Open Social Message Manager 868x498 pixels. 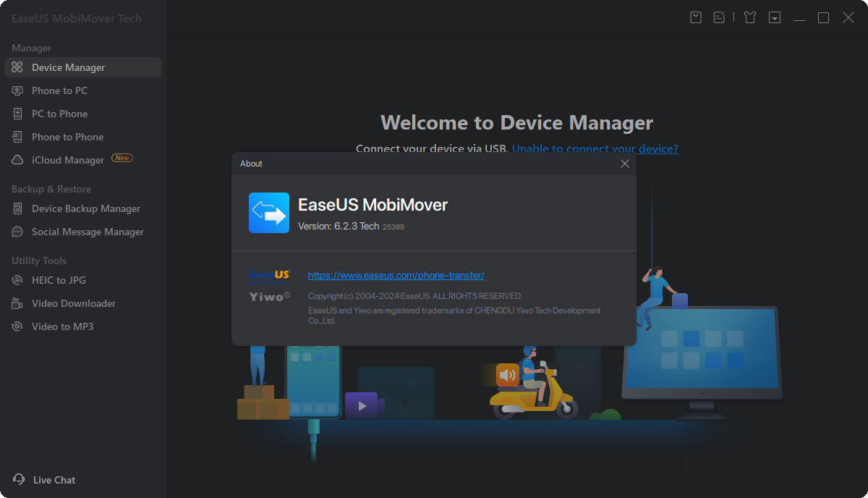click(x=82, y=232)
